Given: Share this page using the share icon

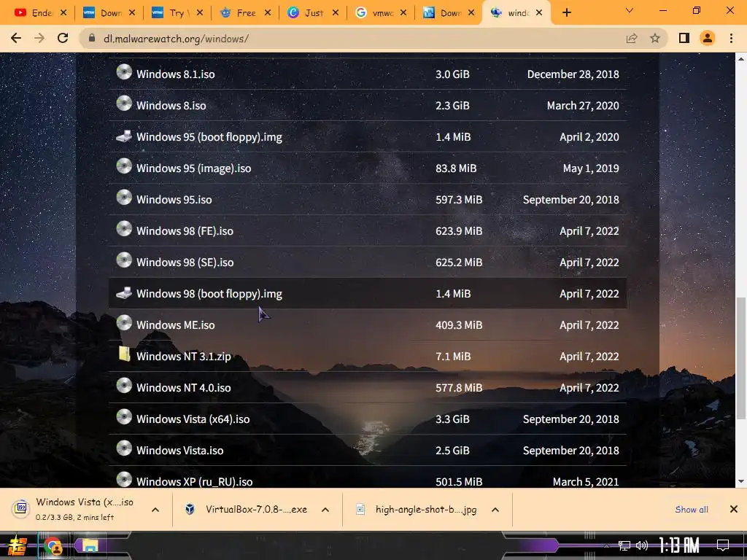Looking at the screenshot, I should pyautogui.click(x=632, y=38).
